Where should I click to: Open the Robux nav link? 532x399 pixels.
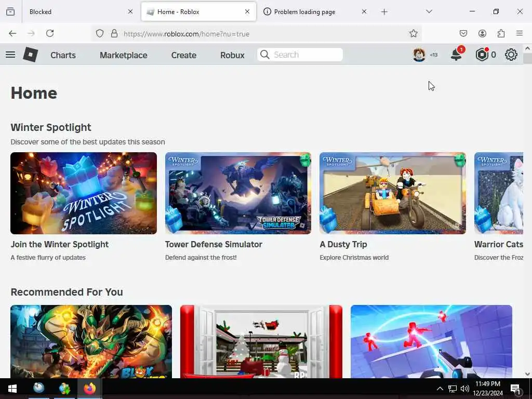(232, 55)
